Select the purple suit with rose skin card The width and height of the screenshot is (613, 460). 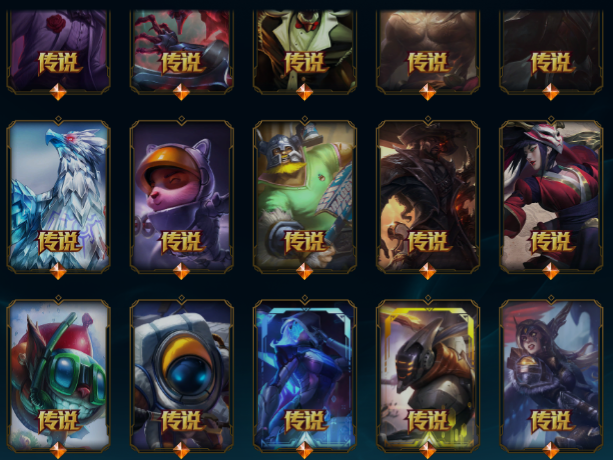(x=58, y=51)
